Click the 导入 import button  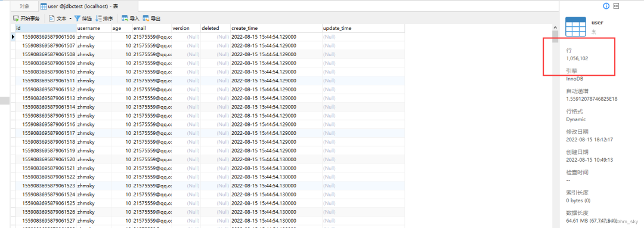(131, 19)
